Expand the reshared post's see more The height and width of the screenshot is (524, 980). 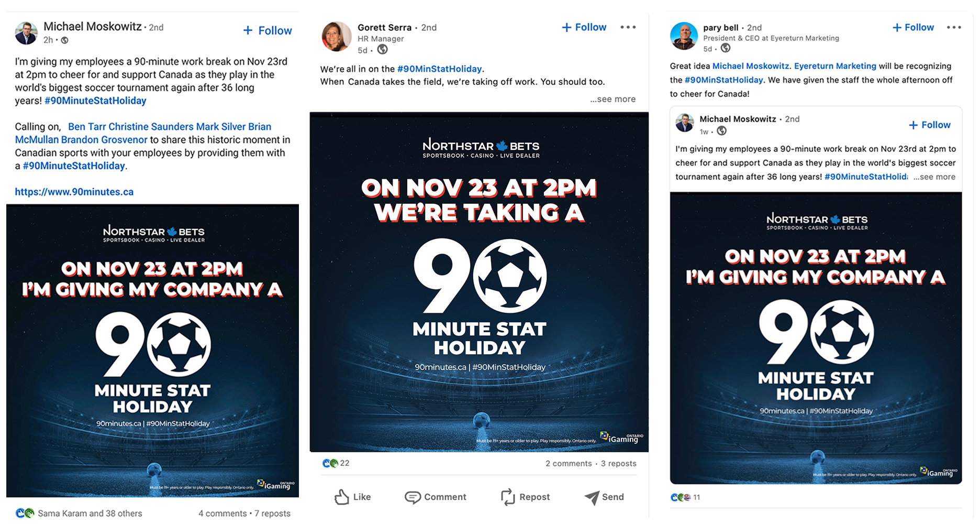pos(934,177)
